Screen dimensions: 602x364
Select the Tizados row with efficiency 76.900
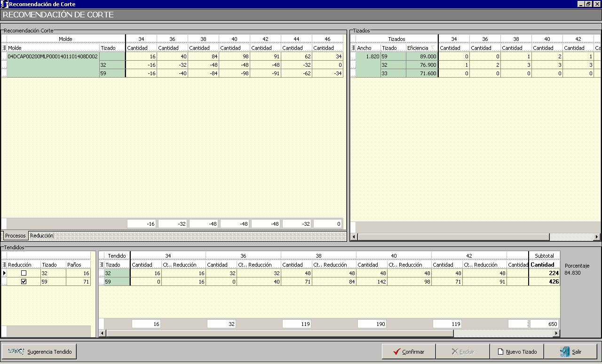[x=421, y=65]
